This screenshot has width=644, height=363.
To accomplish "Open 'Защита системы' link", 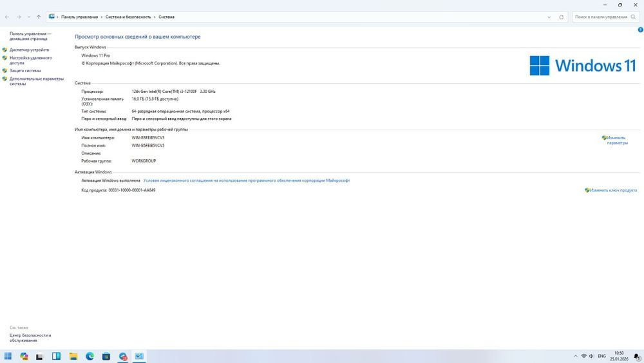I will coord(26,71).
